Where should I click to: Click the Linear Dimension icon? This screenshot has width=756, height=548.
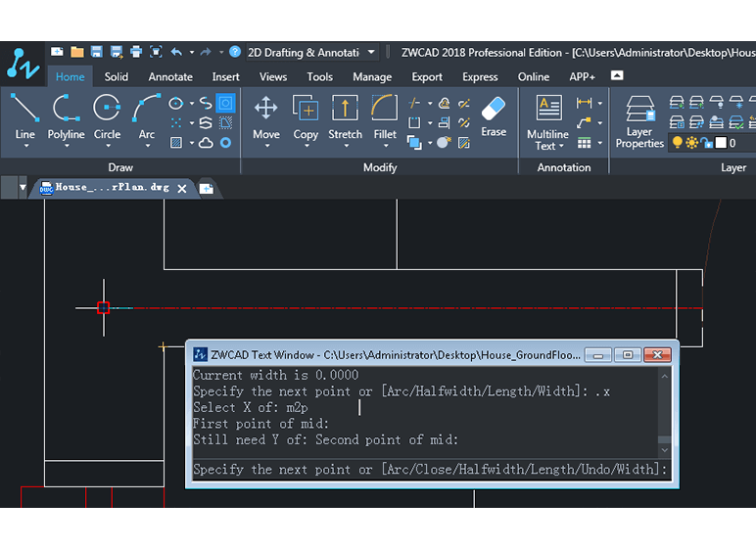click(x=584, y=103)
